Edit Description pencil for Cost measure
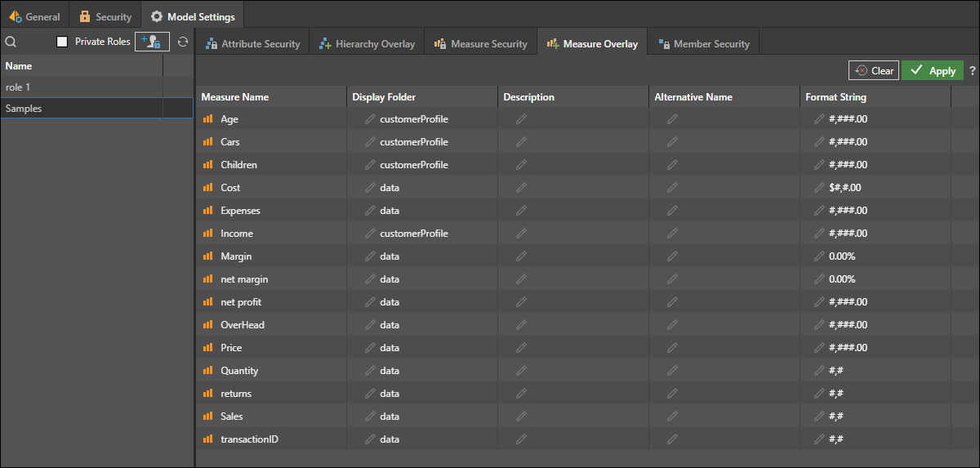Screen dimensions: 980x468 coord(521,188)
